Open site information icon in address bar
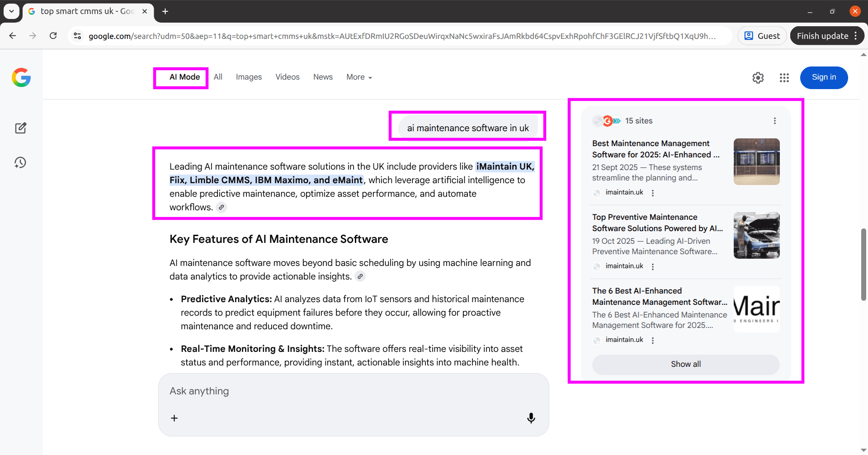Image resolution: width=868 pixels, height=455 pixels. 77,36
